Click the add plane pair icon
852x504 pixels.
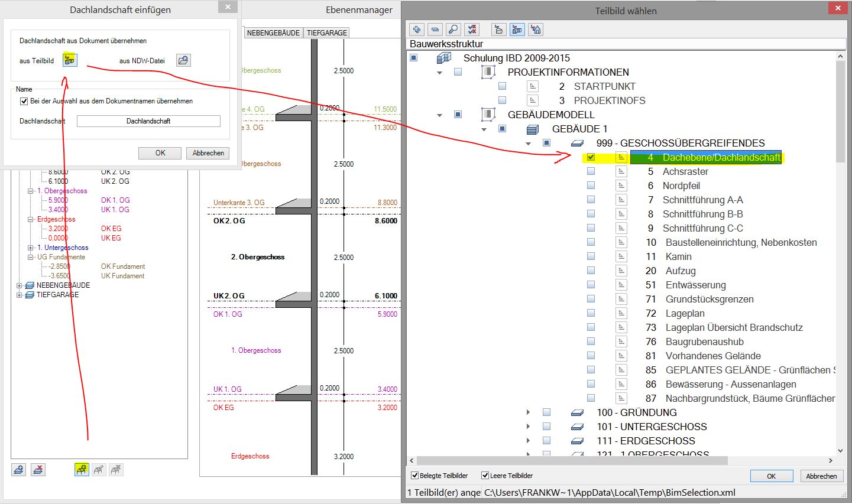(x=19, y=470)
